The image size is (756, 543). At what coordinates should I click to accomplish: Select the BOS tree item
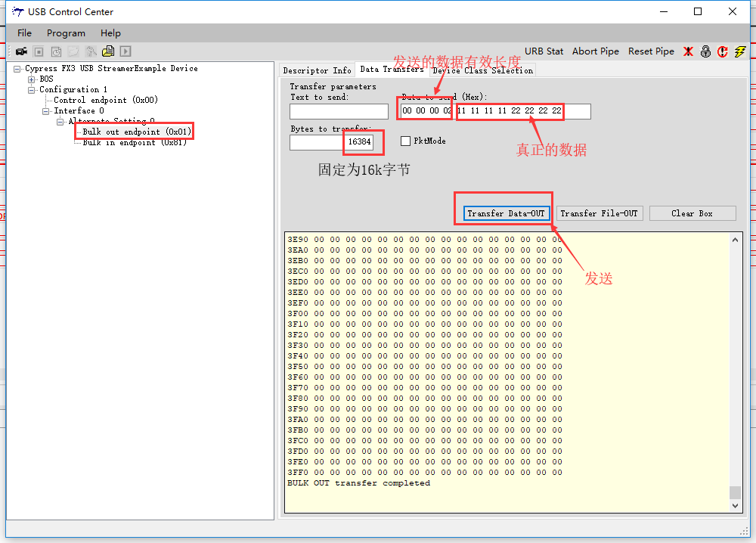(46, 79)
